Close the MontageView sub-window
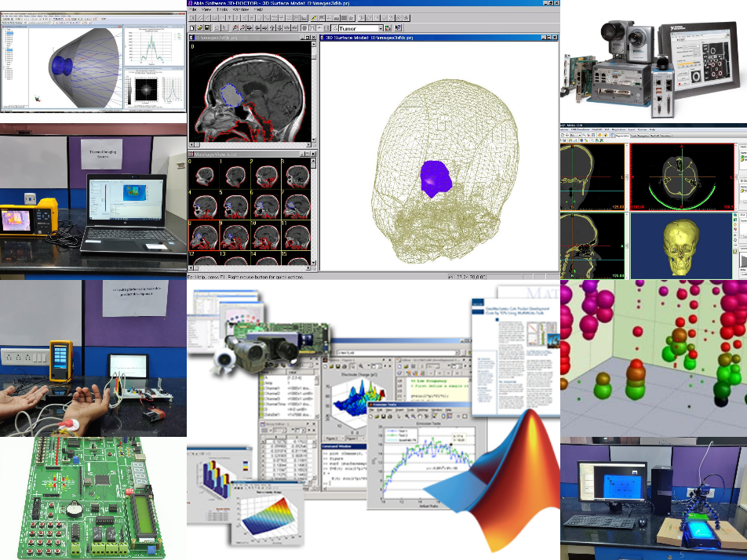 (x=313, y=155)
